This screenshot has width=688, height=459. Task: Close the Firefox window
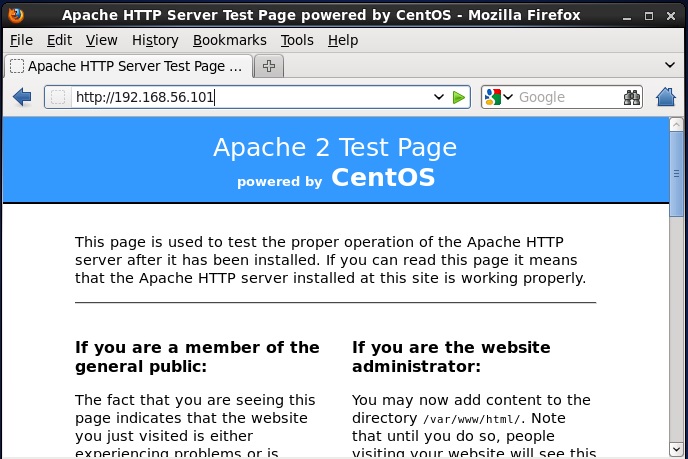(x=671, y=16)
